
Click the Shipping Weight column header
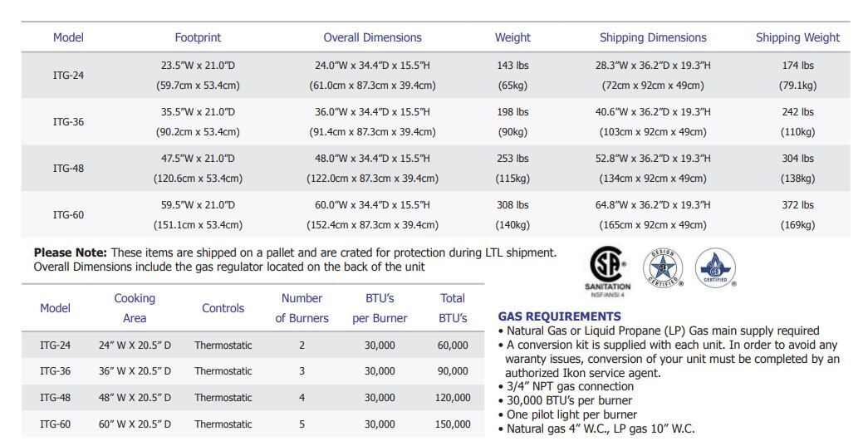click(797, 37)
